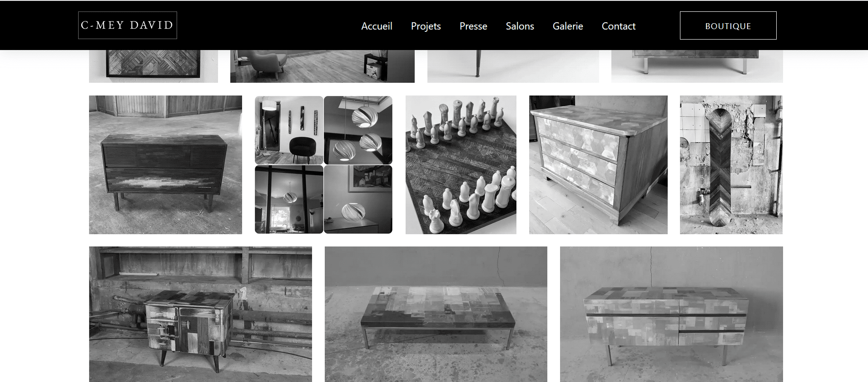This screenshot has height=382, width=868.
Task: Navigate to Salons
Action: [x=520, y=26]
